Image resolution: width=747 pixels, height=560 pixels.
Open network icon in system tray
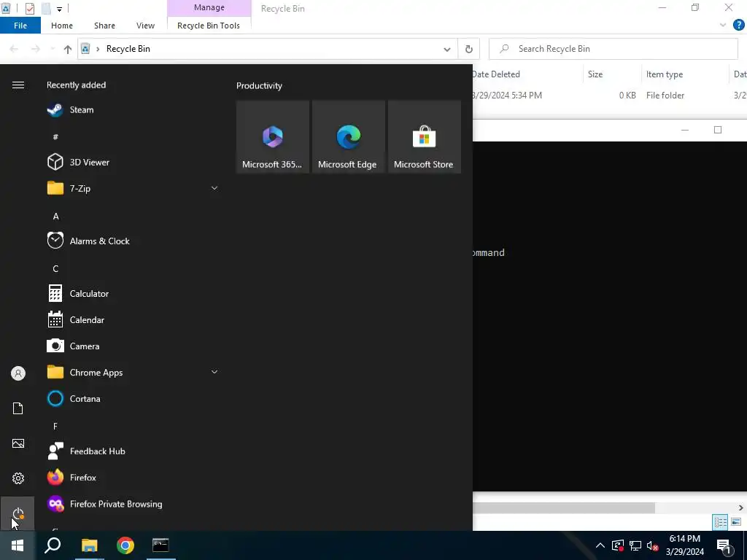635,545
